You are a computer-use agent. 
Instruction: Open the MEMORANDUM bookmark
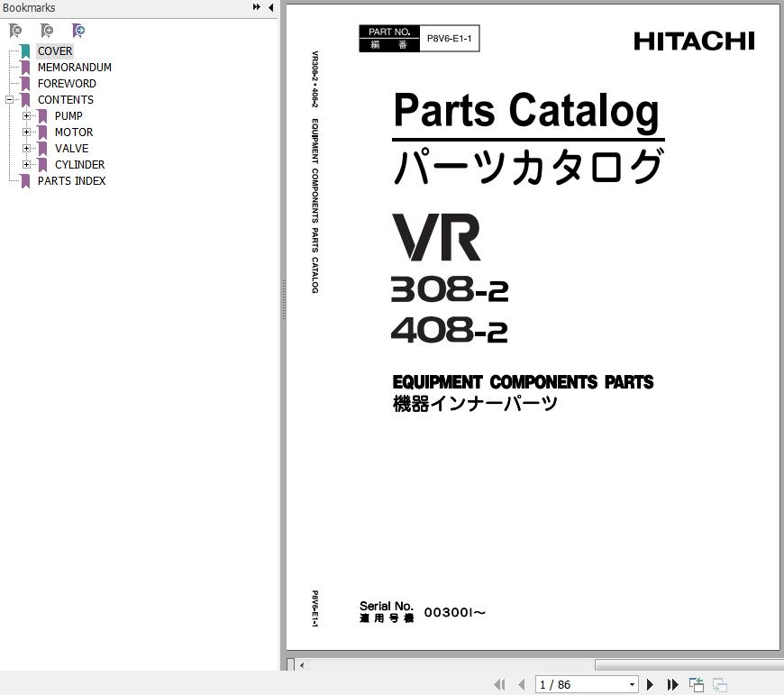[75, 67]
